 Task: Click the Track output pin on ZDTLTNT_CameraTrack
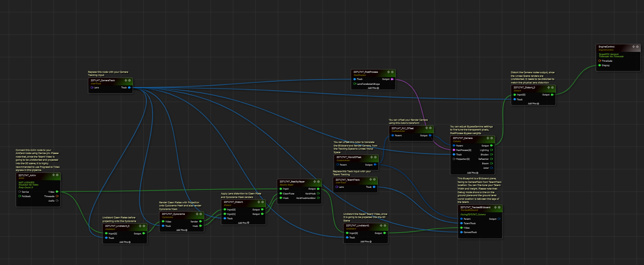coord(130,87)
